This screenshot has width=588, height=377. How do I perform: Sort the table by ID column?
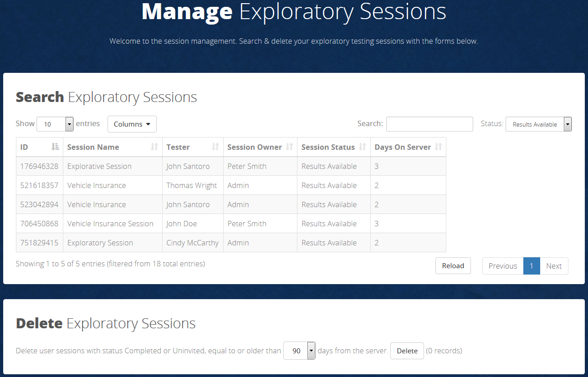click(x=40, y=147)
